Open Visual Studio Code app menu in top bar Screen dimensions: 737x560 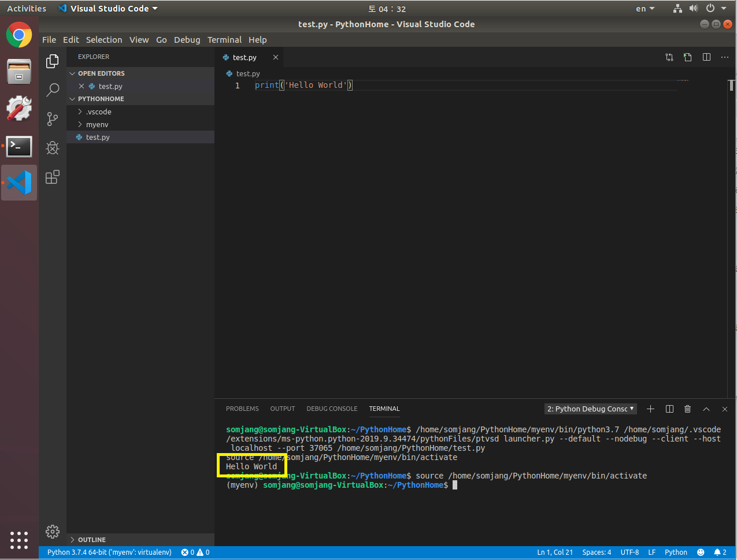tap(108, 9)
